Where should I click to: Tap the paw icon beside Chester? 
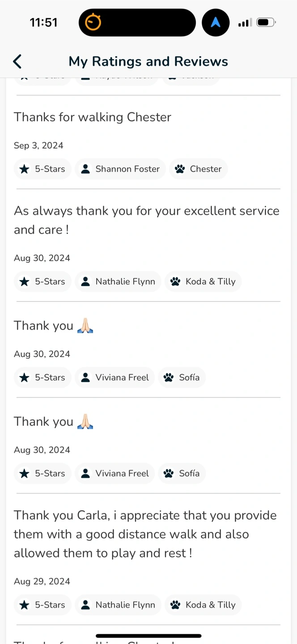tap(180, 169)
